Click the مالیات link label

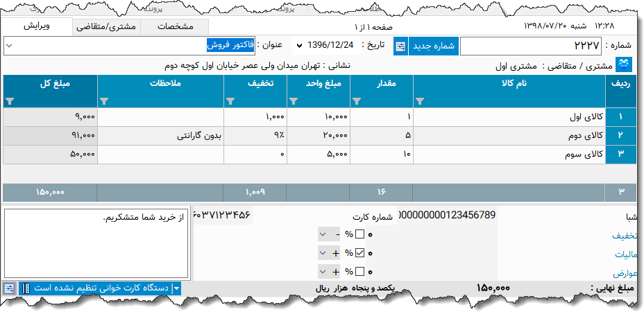pos(627,254)
